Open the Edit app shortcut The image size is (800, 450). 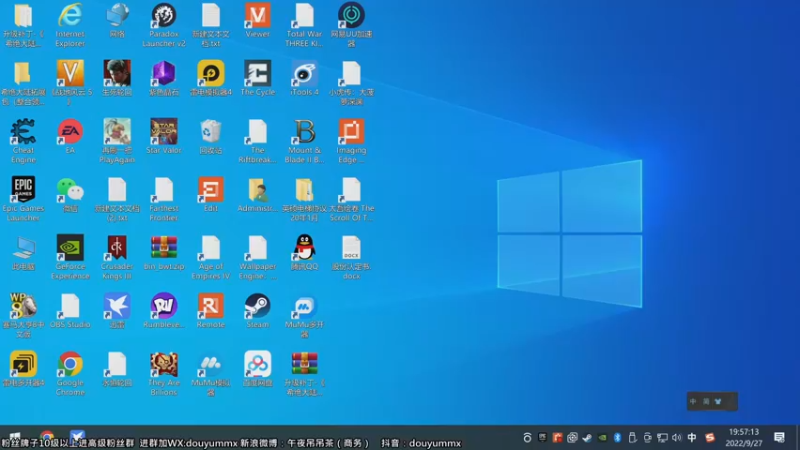pyautogui.click(x=211, y=195)
